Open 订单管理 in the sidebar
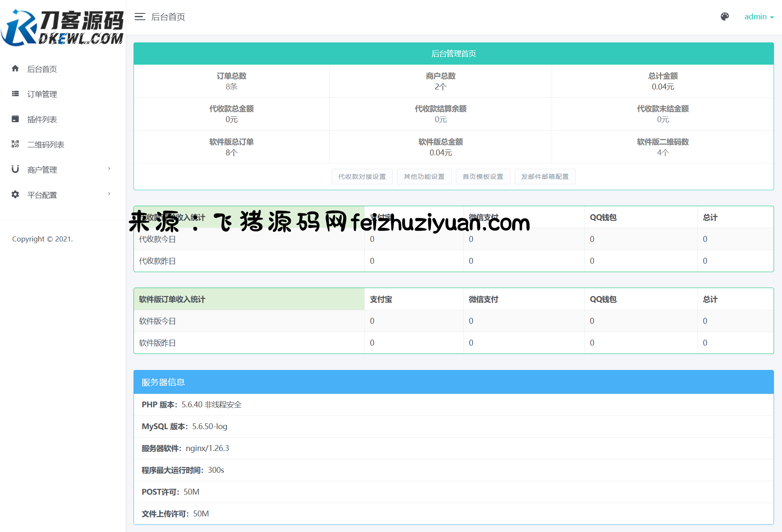782x532 pixels. coord(42,94)
